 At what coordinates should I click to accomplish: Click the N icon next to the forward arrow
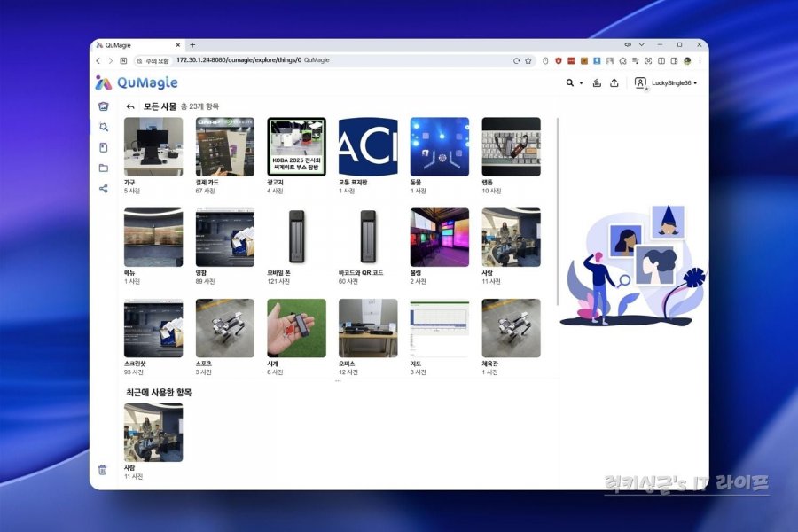123,60
